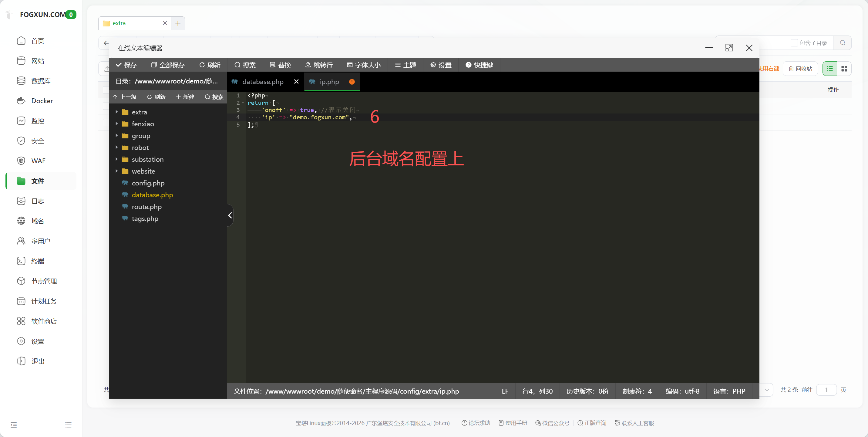This screenshot has width=868, height=437.
Task: Switch to the extra tab at top
Action: [119, 23]
